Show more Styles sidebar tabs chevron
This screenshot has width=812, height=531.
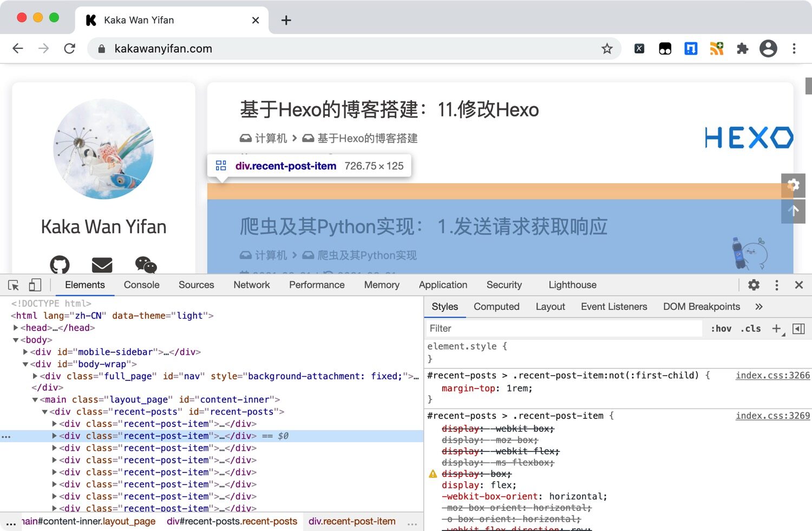(758, 307)
